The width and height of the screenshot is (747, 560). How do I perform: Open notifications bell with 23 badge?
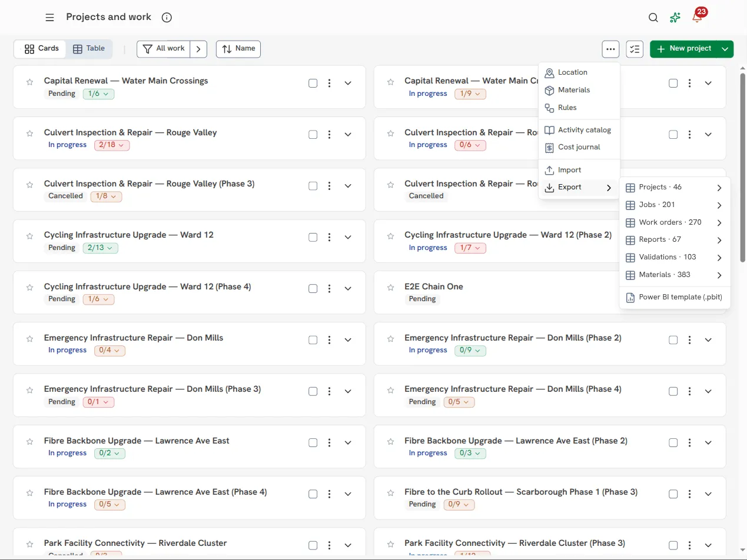coord(697,18)
